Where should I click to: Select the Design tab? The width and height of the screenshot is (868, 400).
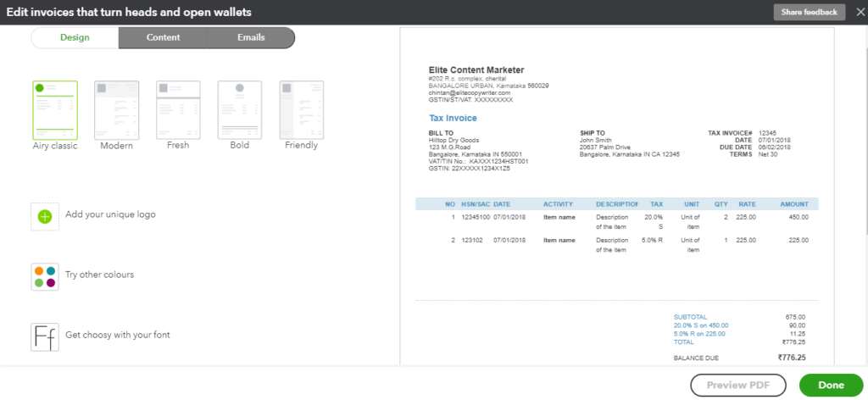point(75,38)
